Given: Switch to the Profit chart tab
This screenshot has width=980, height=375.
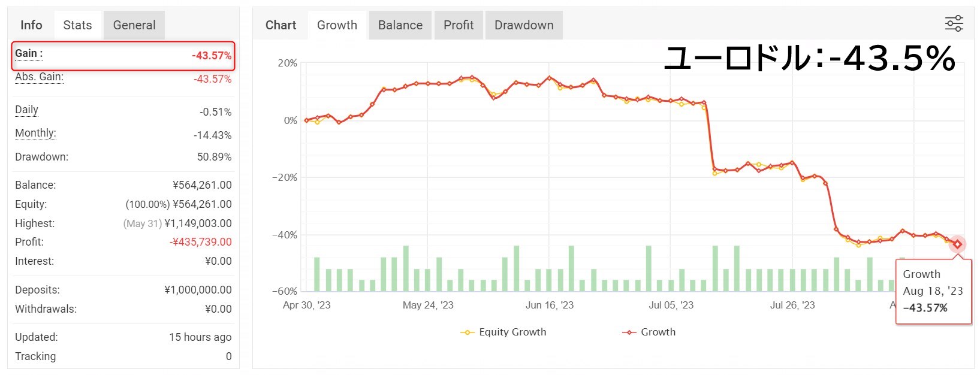Looking at the screenshot, I should (x=459, y=25).
